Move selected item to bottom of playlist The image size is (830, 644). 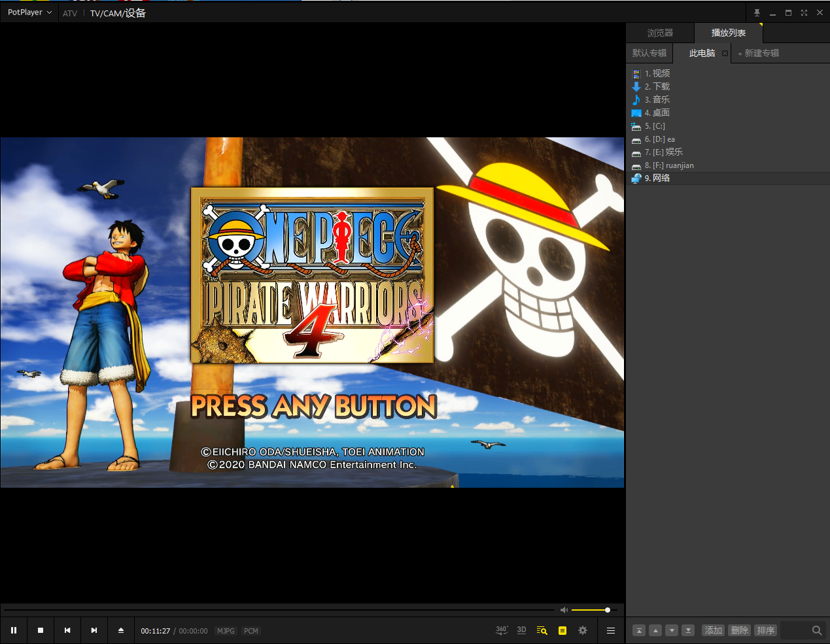pos(688,630)
